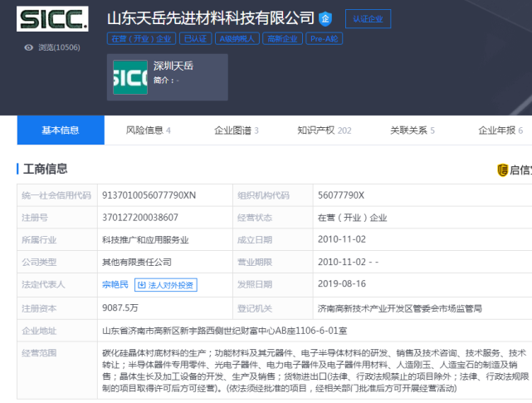Click the 已认证 tag
Screen dimensions: 532x403
coord(195,39)
